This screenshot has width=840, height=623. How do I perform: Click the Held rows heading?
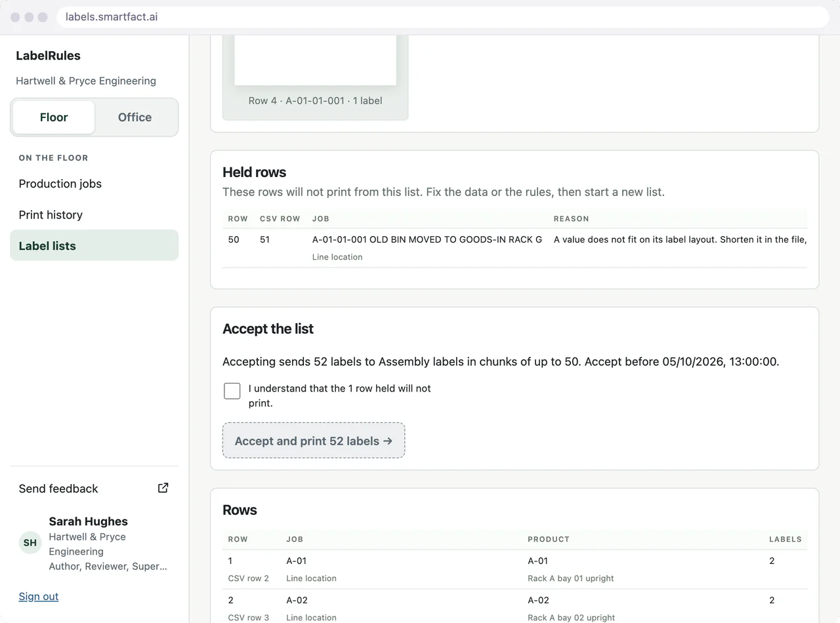(x=255, y=172)
